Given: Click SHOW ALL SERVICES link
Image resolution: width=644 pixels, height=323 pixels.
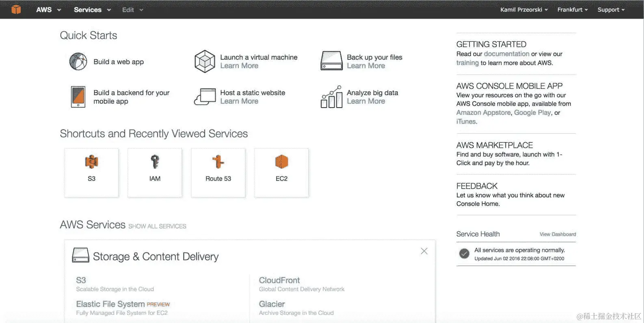Looking at the screenshot, I should (x=157, y=226).
